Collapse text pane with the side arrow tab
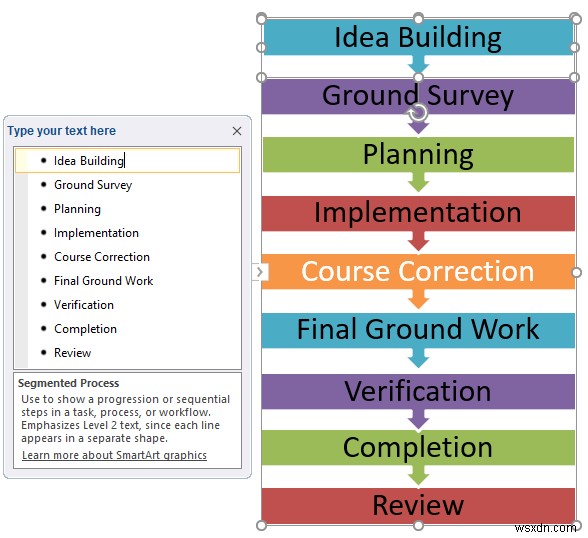Viewport: 588px width, 538px height. tap(260, 272)
